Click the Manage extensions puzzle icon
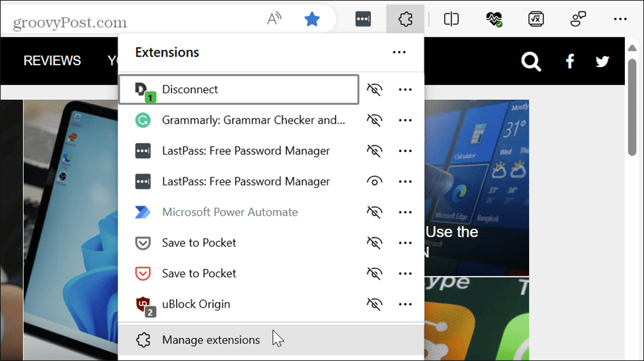 point(143,340)
